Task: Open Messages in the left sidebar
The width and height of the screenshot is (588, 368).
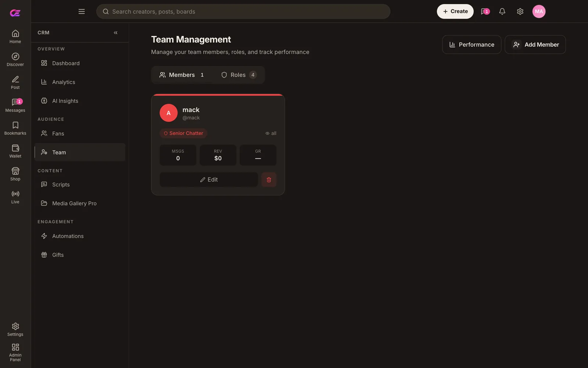Action: pyautogui.click(x=15, y=105)
